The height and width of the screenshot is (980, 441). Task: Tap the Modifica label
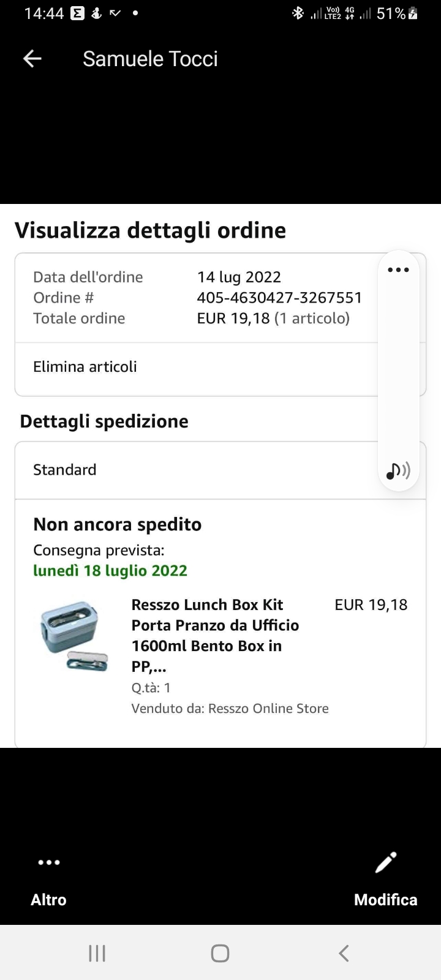pos(386,900)
